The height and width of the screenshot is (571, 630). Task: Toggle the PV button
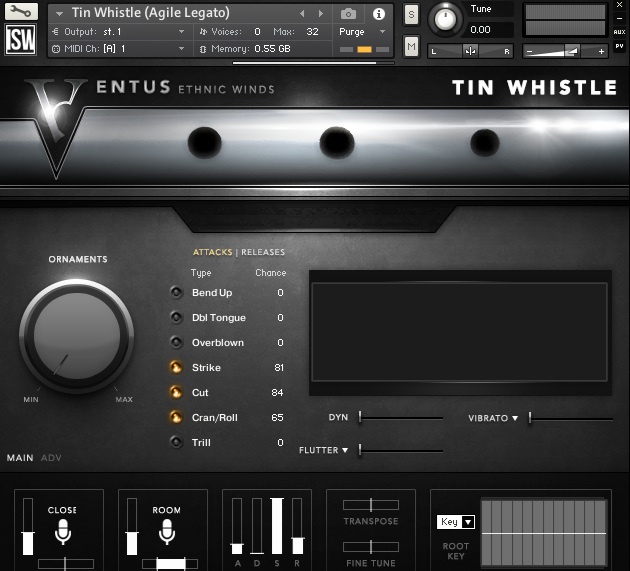pyautogui.click(x=619, y=46)
